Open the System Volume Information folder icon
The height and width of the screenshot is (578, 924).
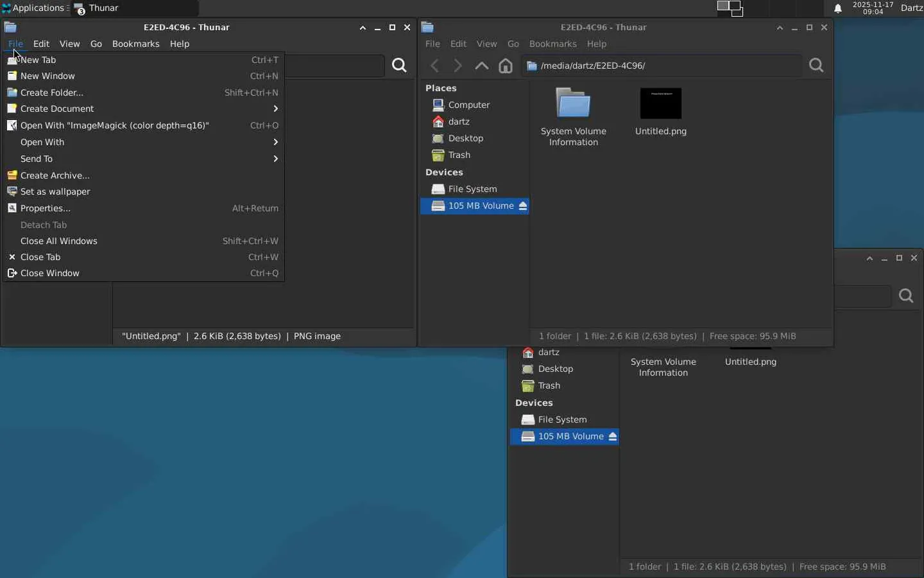pos(573,103)
